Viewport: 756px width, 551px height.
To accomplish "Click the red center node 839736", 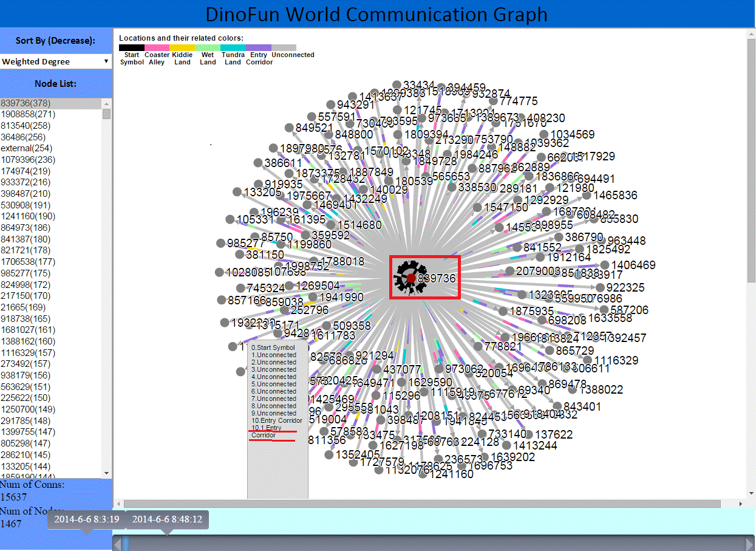I will (x=411, y=278).
